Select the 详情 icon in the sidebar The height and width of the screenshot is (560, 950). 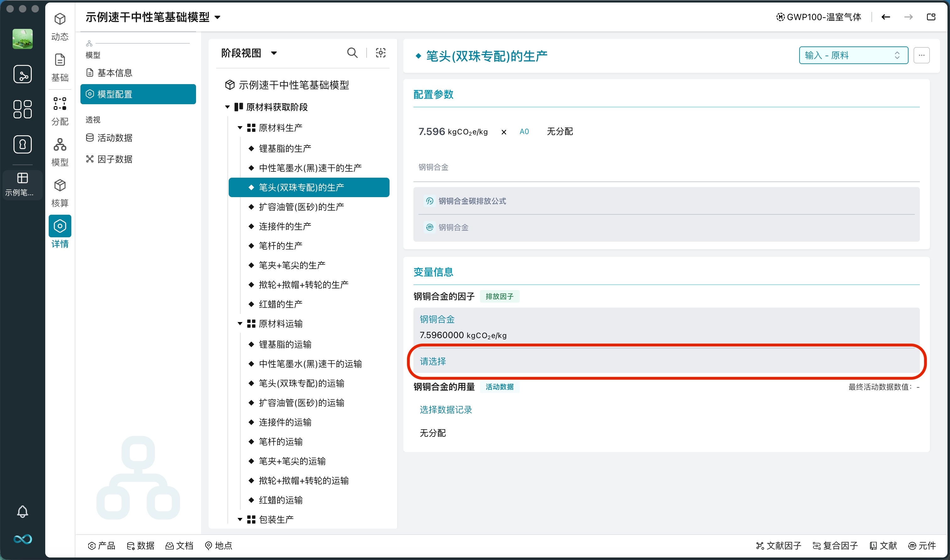coord(60,233)
